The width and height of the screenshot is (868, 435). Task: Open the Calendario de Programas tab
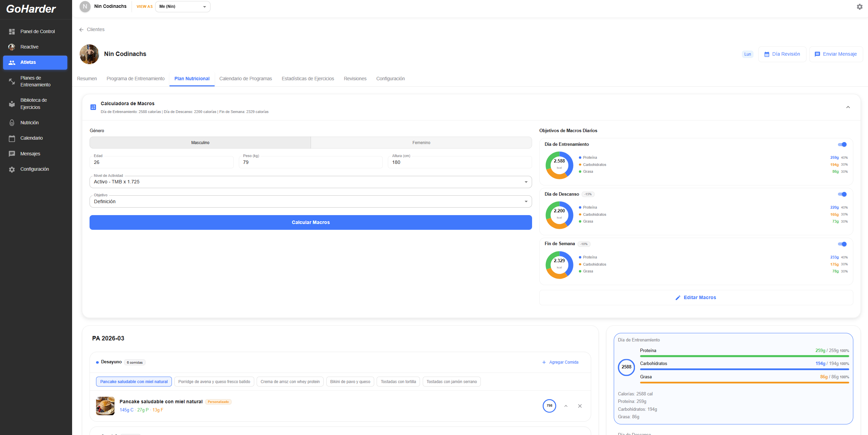(x=246, y=79)
